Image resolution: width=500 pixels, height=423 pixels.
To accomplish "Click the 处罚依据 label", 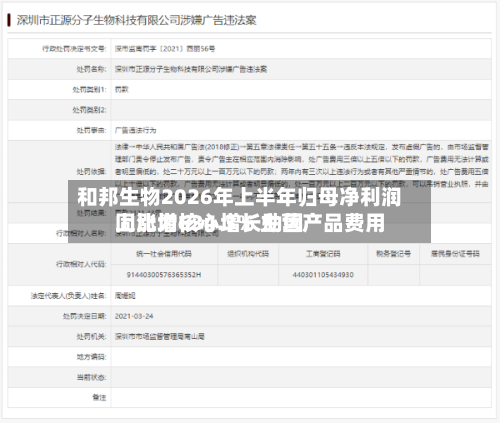I will [91, 172].
